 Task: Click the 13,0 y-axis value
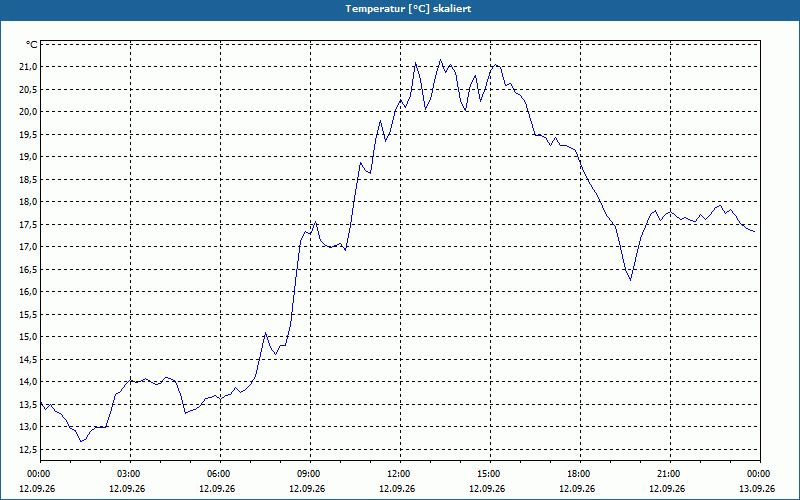point(28,427)
